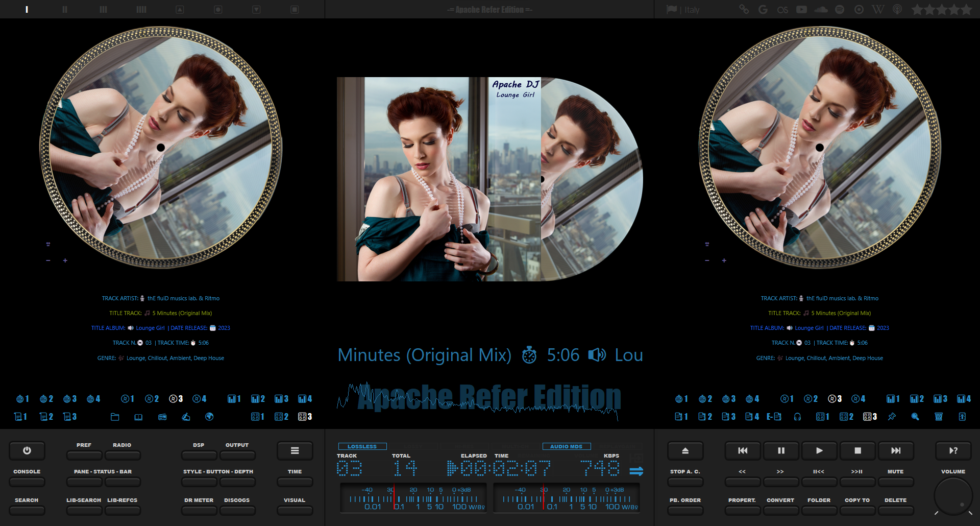This screenshot has width=980, height=526.
Task: Click the globe icon in left panel
Action: pos(209,417)
